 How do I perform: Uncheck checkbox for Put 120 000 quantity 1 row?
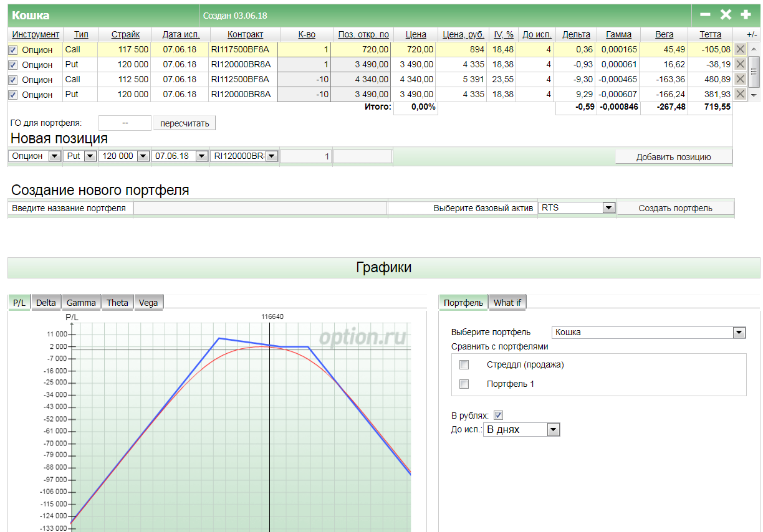click(x=13, y=65)
